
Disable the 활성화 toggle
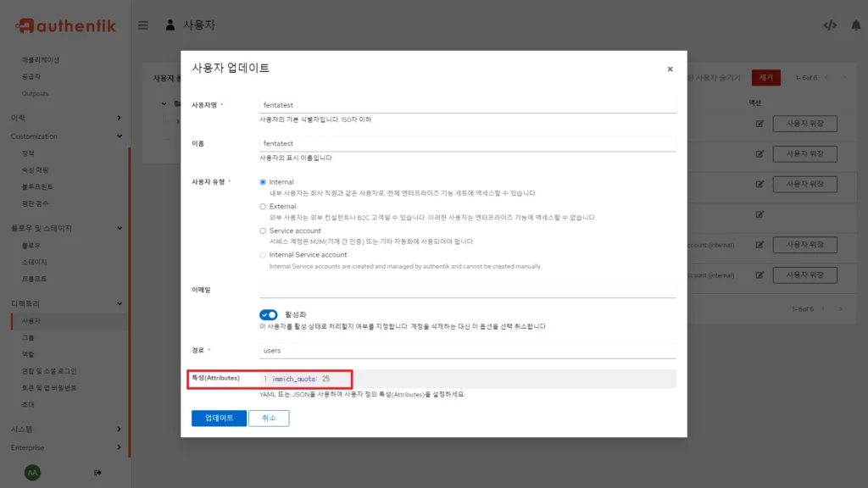coord(269,313)
